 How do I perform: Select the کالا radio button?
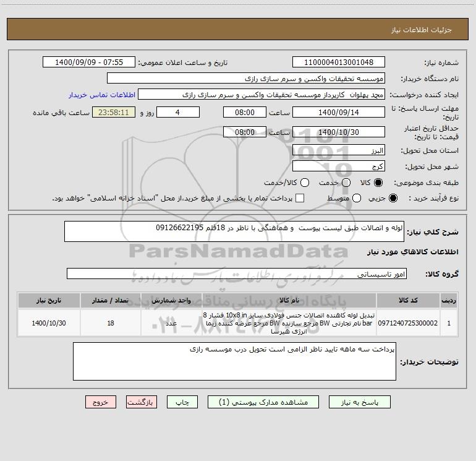tap(378, 183)
